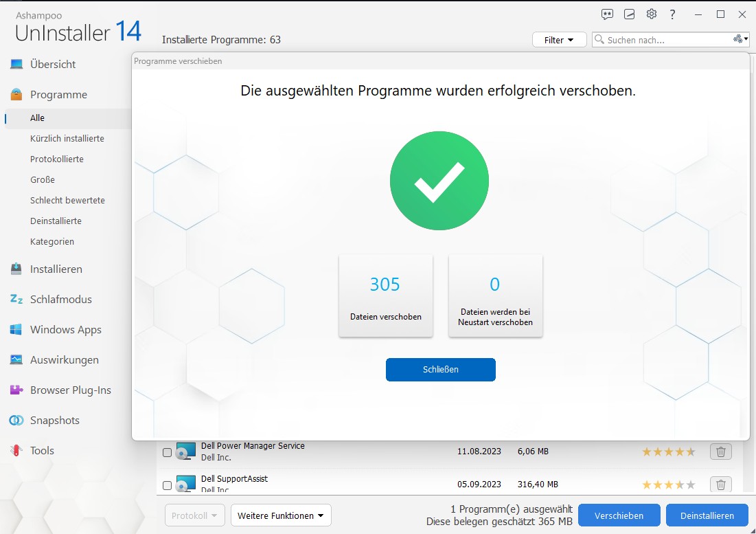
Task: Open help with the question mark icon
Action: click(x=673, y=14)
